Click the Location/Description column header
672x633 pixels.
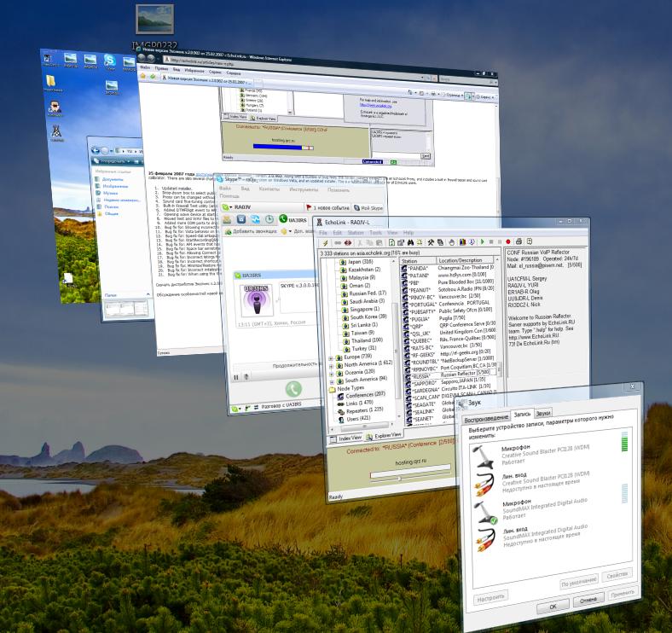(465, 260)
